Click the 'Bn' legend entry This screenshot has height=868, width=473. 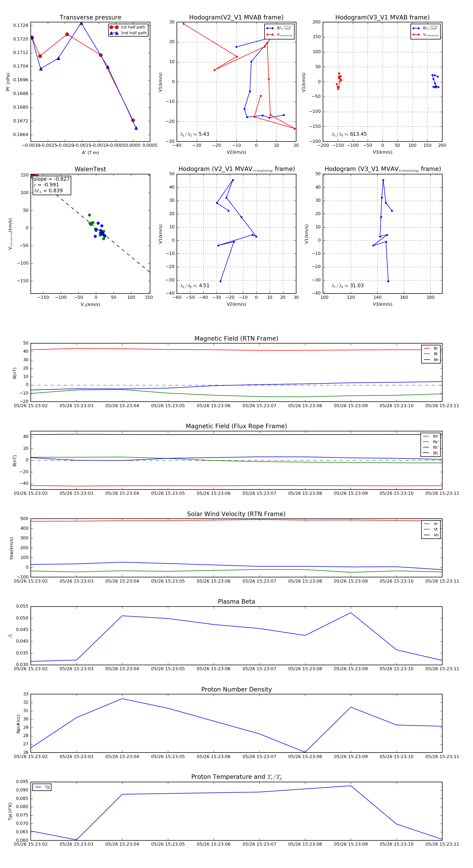pyautogui.click(x=431, y=360)
